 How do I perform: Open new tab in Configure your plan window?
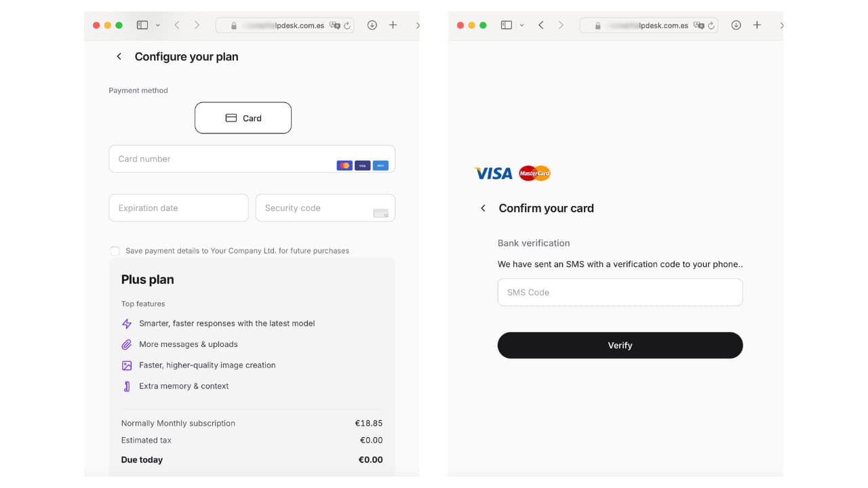(393, 25)
